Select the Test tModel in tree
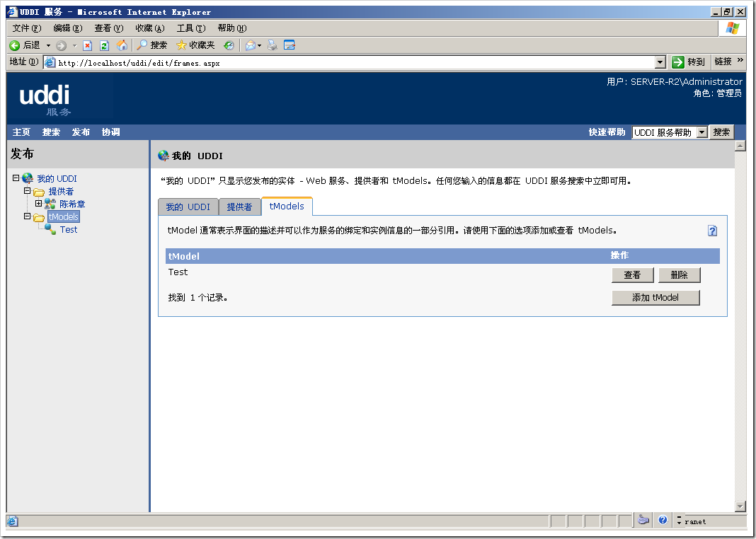This screenshot has height=539, width=756. click(x=69, y=230)
